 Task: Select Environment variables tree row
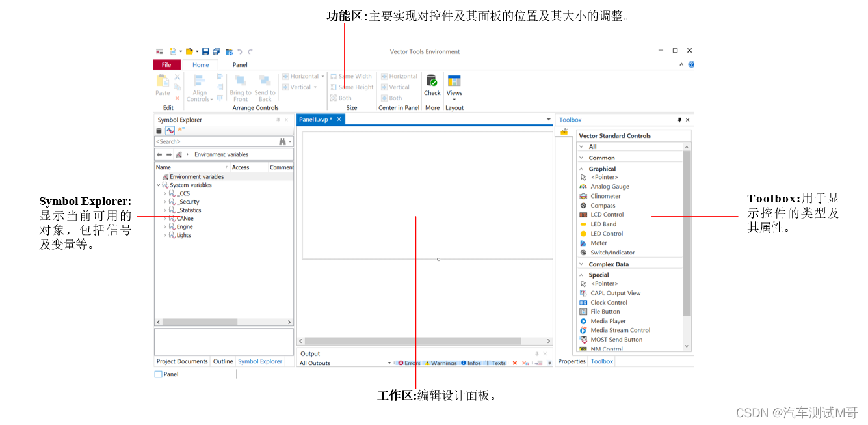pos(224,176)
